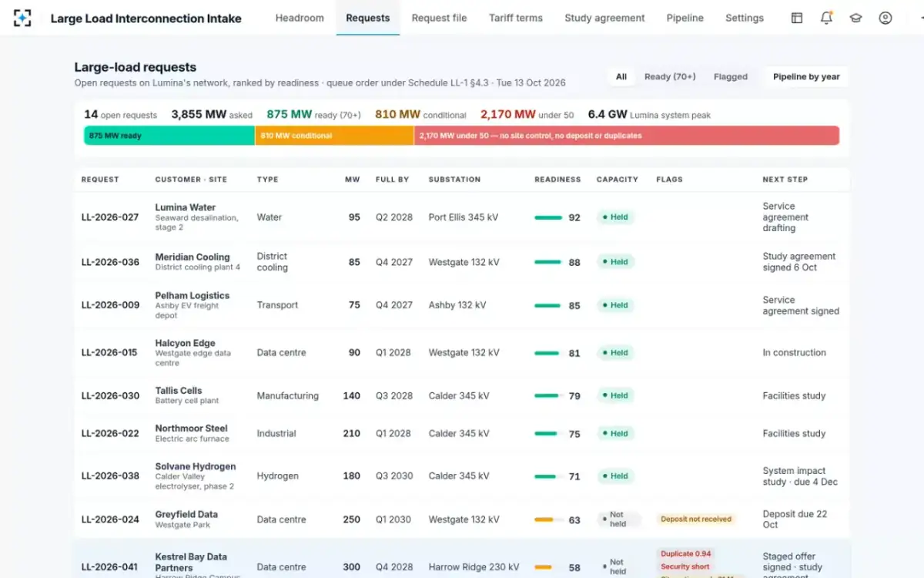Click the app logo icon
This screenshot has width=924, height=578.
click(x=22, y=18)
